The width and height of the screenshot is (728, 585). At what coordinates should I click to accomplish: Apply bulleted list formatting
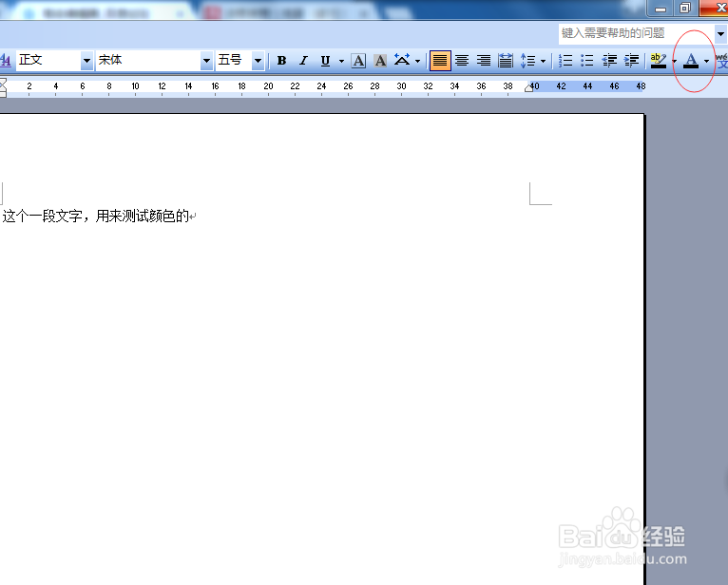pos(586,61)
